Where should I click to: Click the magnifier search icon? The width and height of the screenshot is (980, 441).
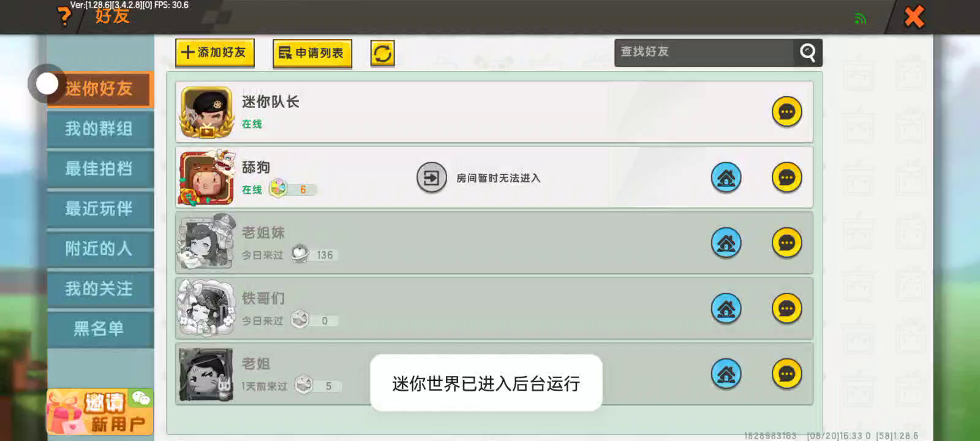coord(807,53)
